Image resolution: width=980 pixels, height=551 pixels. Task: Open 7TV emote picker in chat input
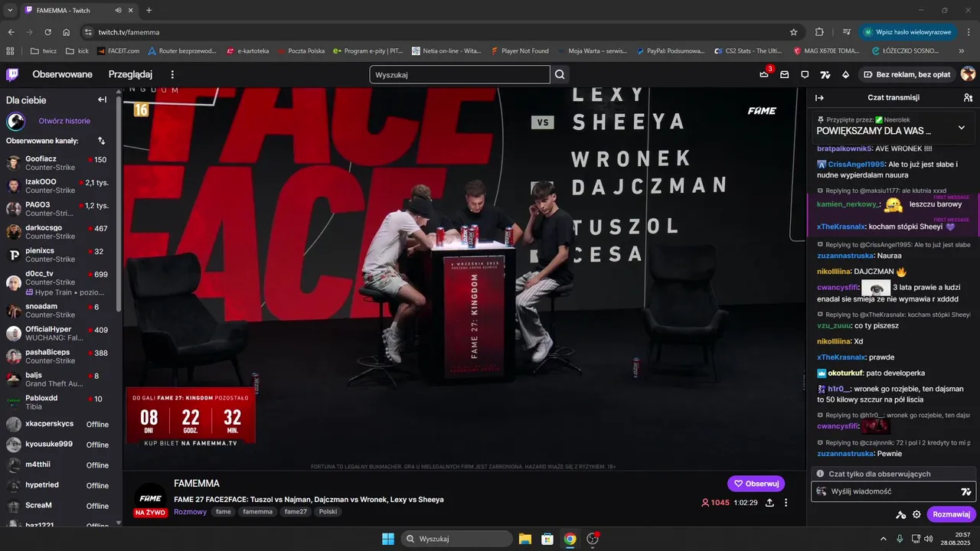pos(965,491)
